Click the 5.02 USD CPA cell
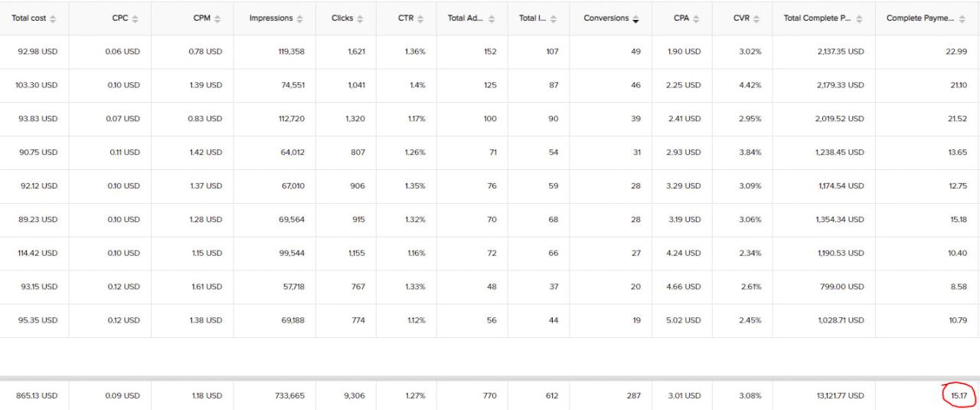 684,322
